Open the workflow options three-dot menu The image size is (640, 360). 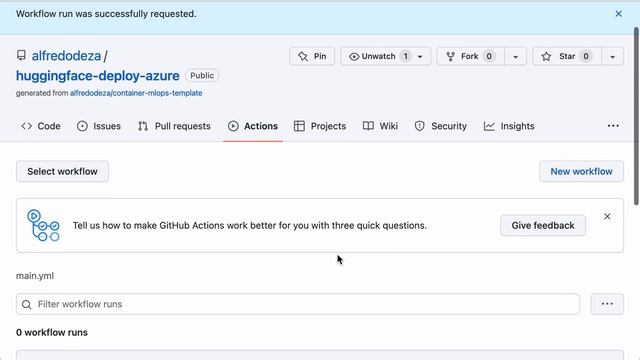coord(607,304)
